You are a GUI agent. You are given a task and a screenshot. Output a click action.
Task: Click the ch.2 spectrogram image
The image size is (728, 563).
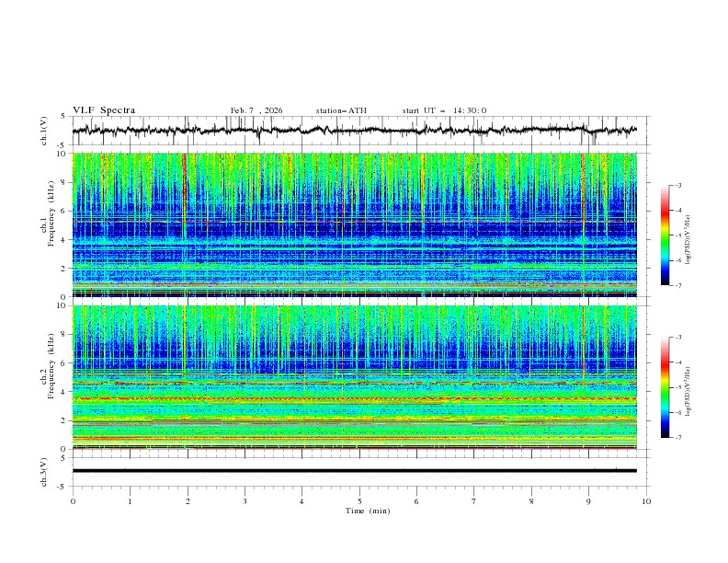[x=355, y=377]
